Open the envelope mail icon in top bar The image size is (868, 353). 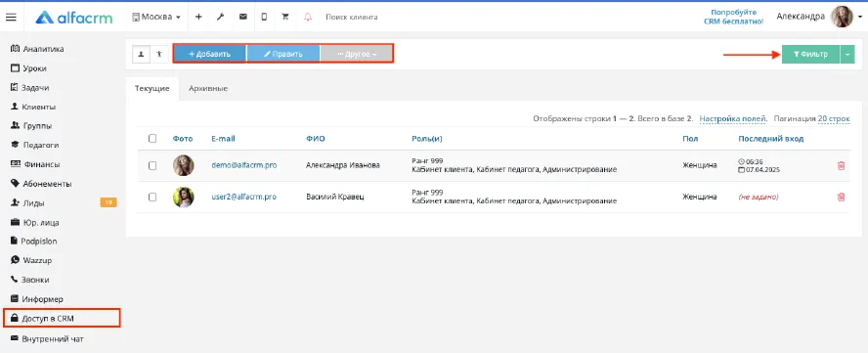pyautogui.click(x=243, y=18)
